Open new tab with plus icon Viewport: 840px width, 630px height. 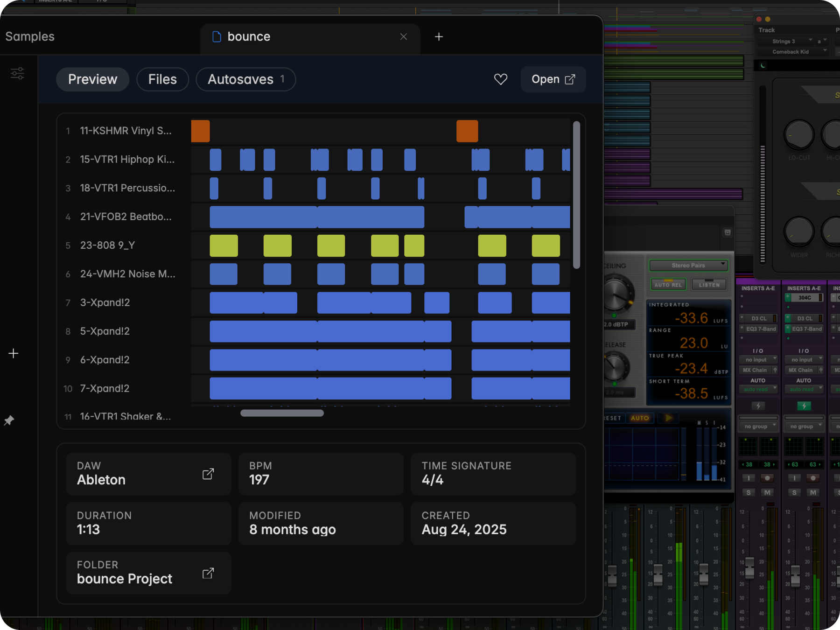pos(439,37)
